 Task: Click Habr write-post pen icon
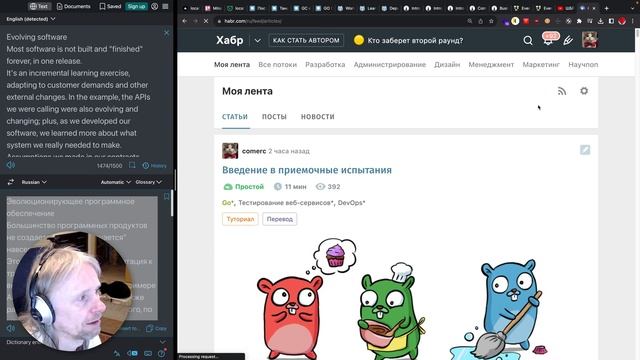(x=568, y=40)
